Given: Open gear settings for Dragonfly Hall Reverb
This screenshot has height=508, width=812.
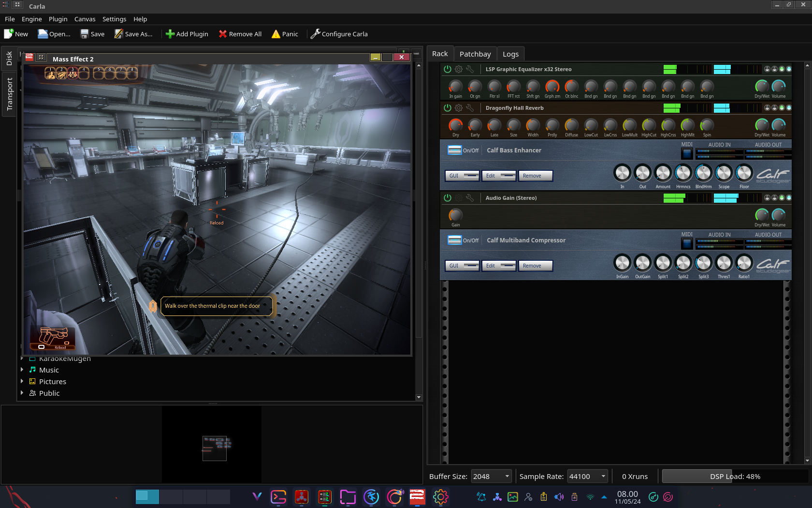Looking at the screenshot, I should tap(459, 108).
